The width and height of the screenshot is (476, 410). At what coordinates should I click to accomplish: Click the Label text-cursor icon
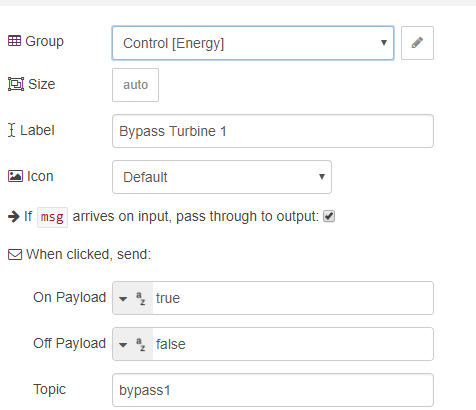point(12,130)
